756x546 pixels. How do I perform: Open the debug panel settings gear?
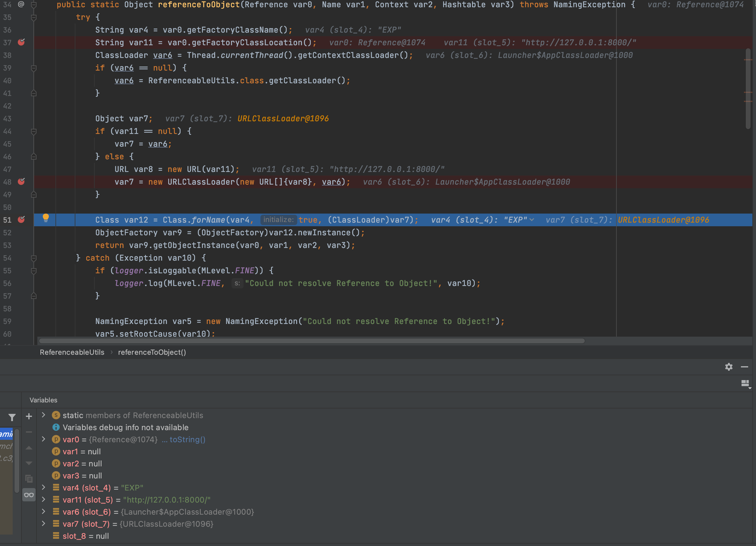click(x=729, y=367)
